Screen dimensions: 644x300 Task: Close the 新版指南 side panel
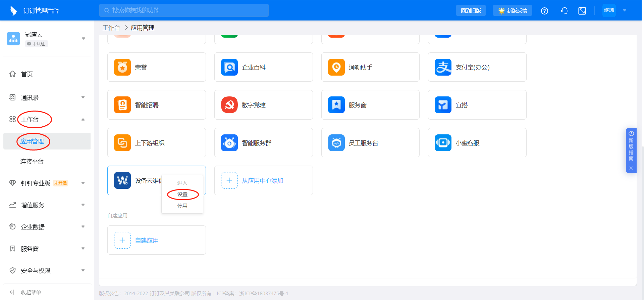tap(631, 168)
